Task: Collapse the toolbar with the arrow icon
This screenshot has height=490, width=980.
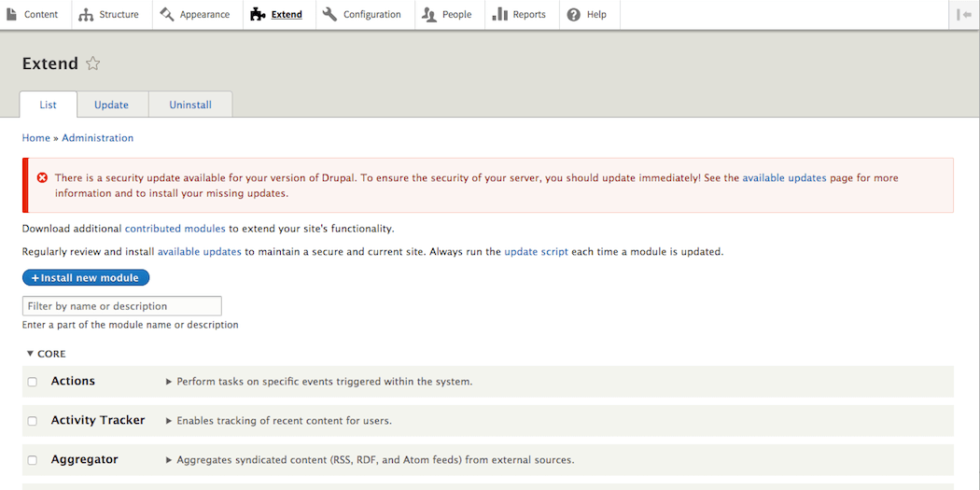Action: click(964, 14)
